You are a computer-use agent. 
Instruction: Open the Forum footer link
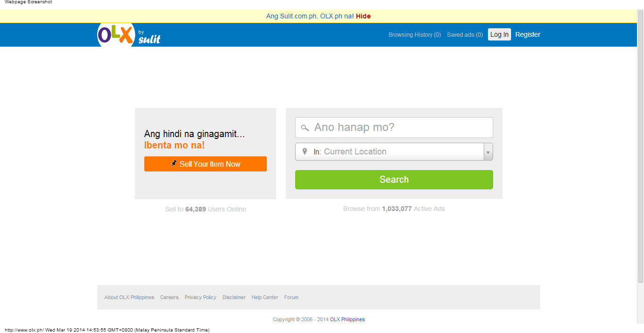coord(291,297)
